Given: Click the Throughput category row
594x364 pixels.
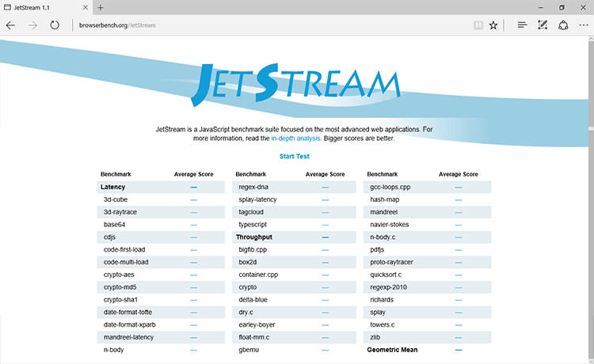Looking at the screenshot, I should click(294, 237).
